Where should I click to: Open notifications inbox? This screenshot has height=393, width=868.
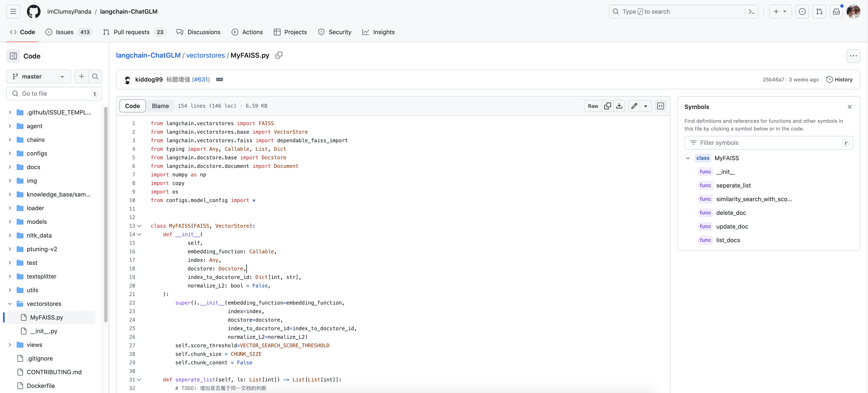pos(836,12)
